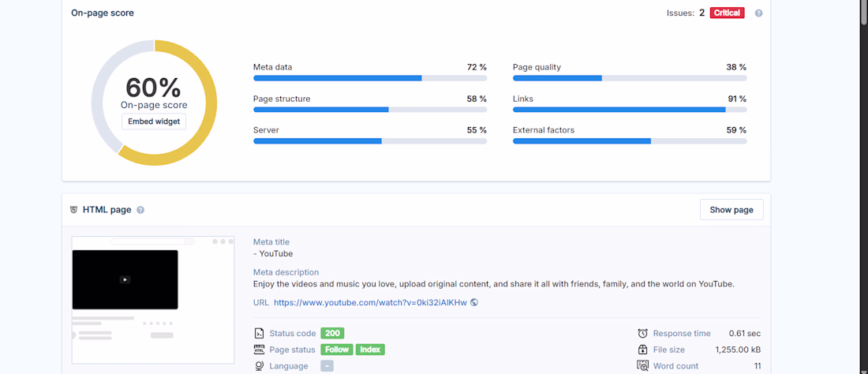
Task: Click the 55 % Server value
Action: tap(477, 130)
